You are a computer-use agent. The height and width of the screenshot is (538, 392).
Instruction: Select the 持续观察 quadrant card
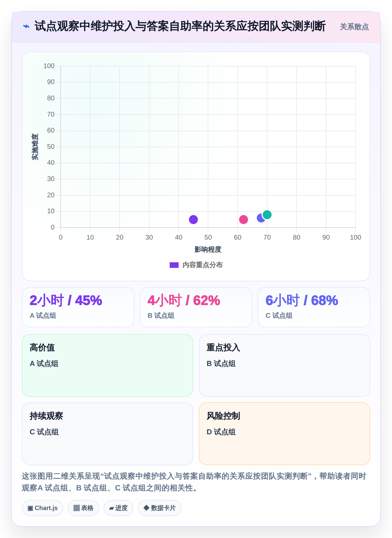[x=108, y=434]
